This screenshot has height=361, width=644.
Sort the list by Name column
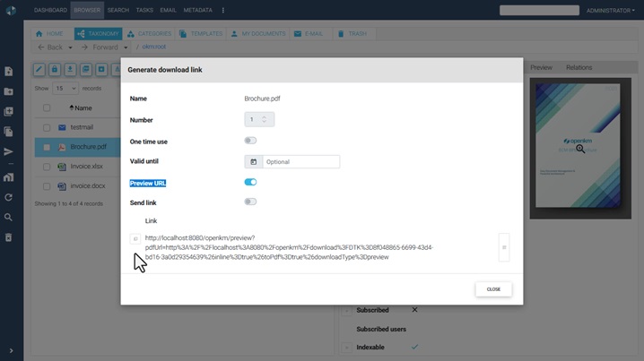(81, 107)
